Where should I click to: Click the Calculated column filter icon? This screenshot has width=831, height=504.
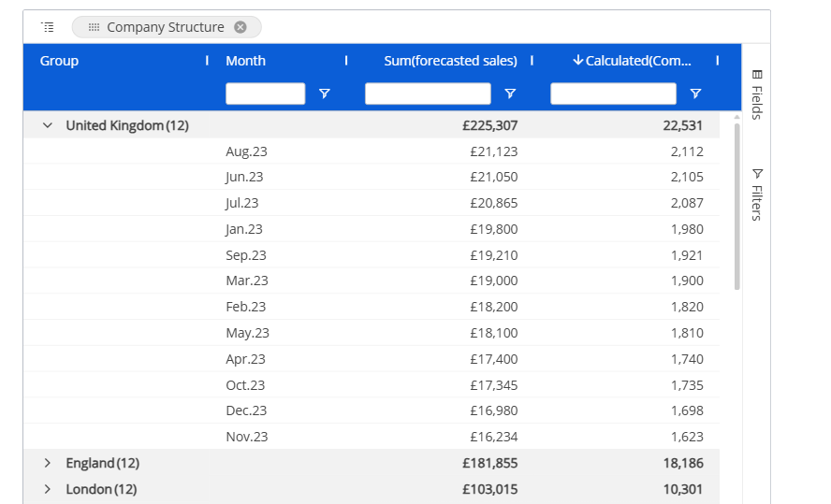[x=695, y=94]
